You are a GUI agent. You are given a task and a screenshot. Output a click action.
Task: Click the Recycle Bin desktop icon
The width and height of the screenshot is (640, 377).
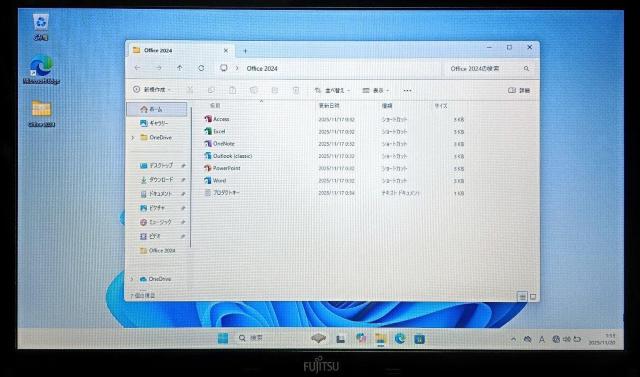coord(41,27)
